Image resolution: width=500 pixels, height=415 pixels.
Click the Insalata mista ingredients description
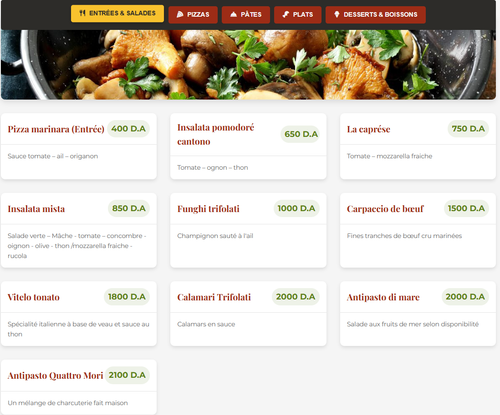click(77, 246)
